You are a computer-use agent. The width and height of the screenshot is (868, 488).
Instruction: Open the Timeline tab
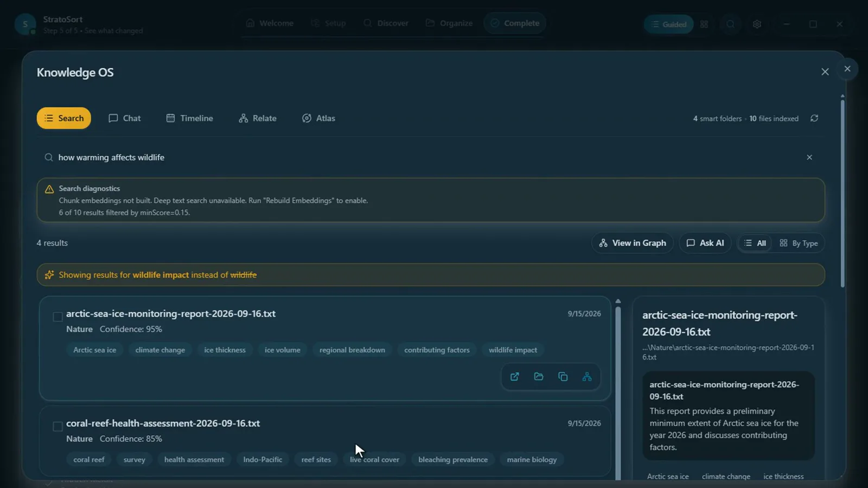click(189, 118)
